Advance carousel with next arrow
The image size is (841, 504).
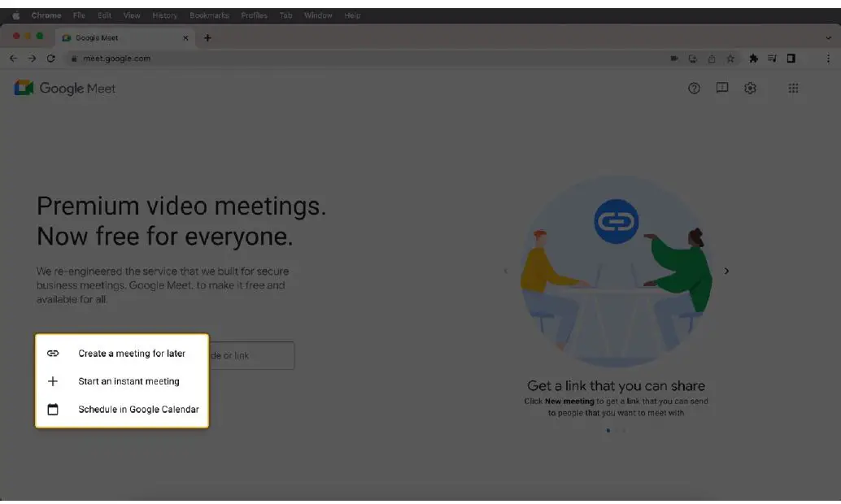click(726, 271)
